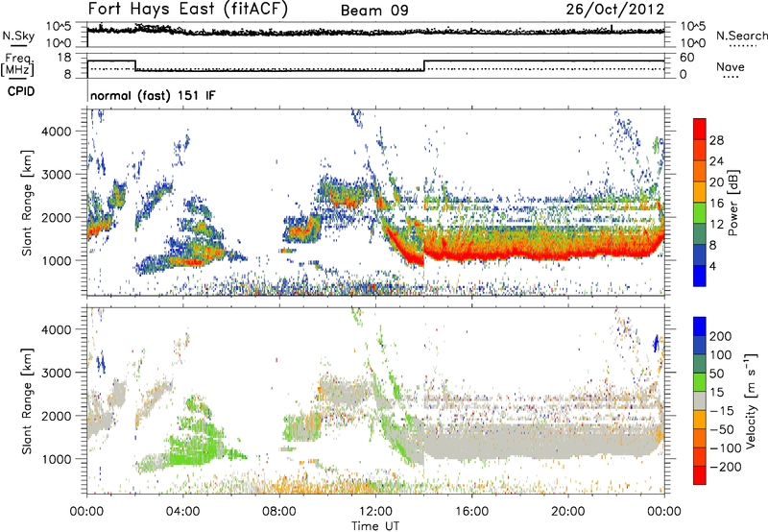768x532 pixels.
Task: Click the '-50' value on Velocity colorbar
Action: 722,429
